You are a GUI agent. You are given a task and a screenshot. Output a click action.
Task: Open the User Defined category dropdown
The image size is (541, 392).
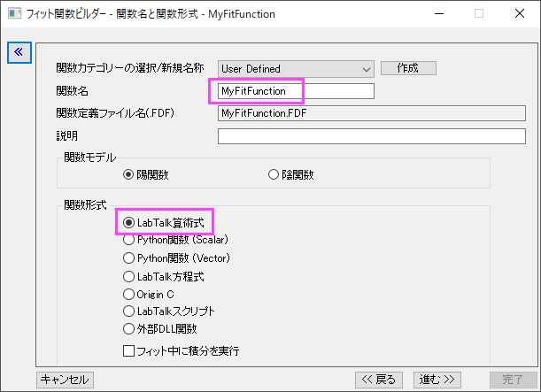point(296,69)
